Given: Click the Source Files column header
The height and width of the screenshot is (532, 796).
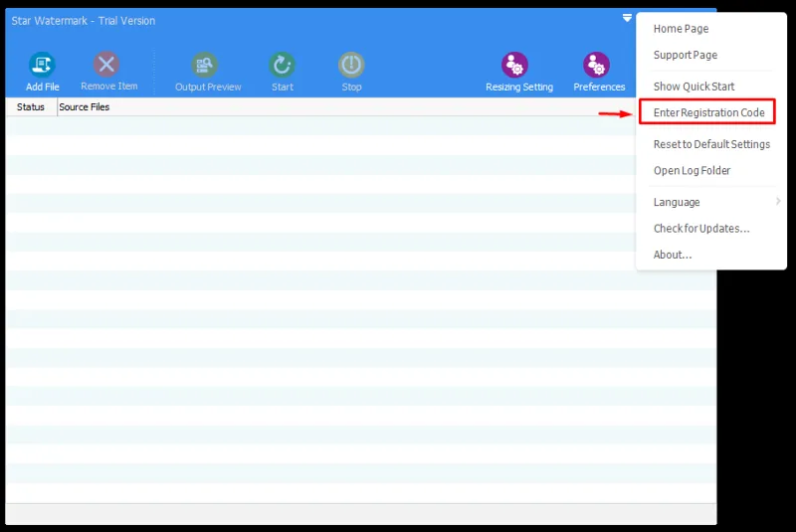Looking at the screenshot, I should coord(85,107).
